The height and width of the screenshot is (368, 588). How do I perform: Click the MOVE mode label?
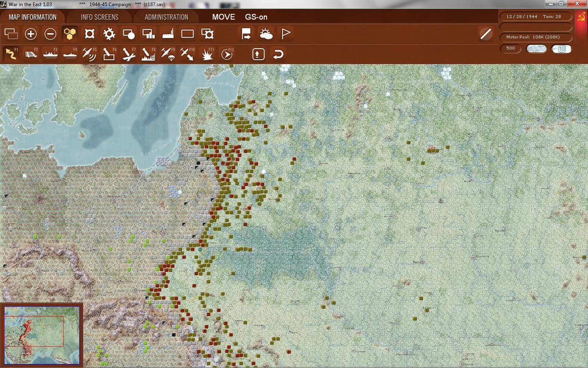[223, 17]
